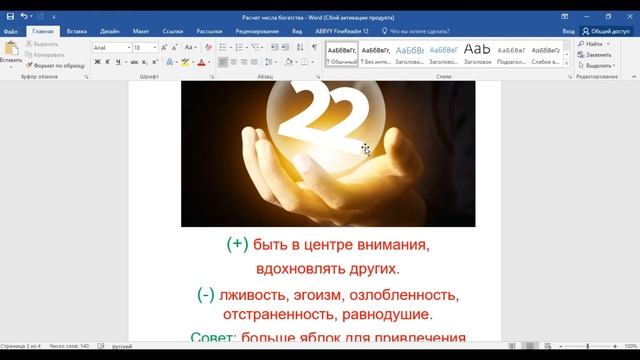Click Cut (Вырезать) button
This screenshot has height=360, width=640.
click(x=42, y=44)
